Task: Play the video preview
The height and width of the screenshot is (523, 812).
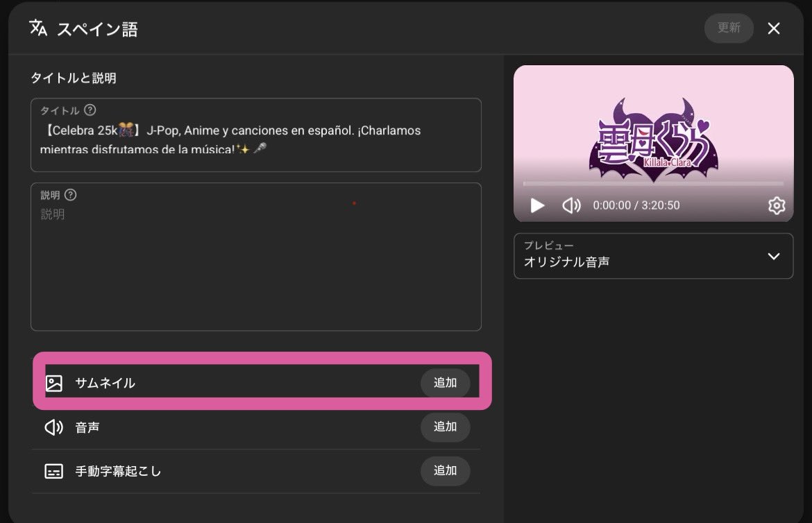Action: coord(537,205)
